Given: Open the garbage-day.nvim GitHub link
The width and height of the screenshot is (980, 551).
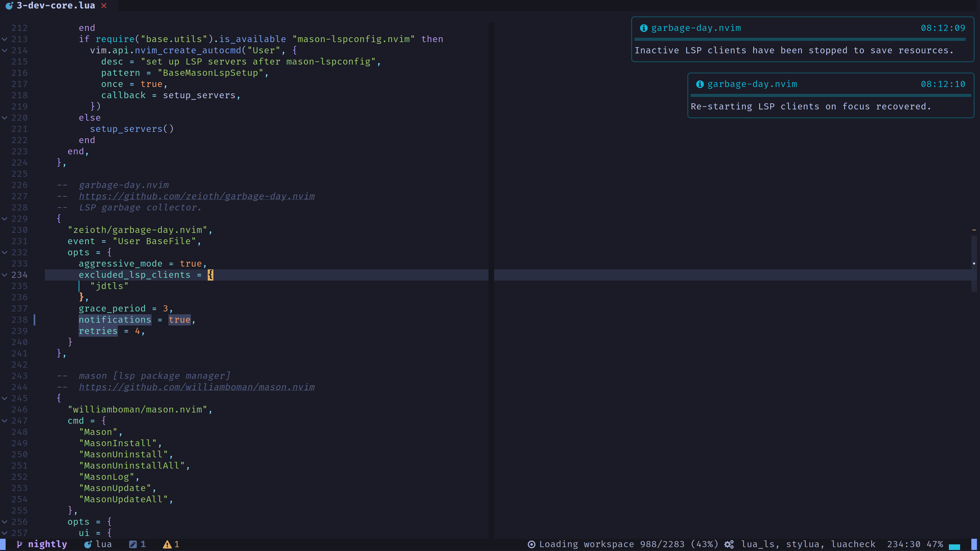Looking at the screenshot, I should point(197,196).
